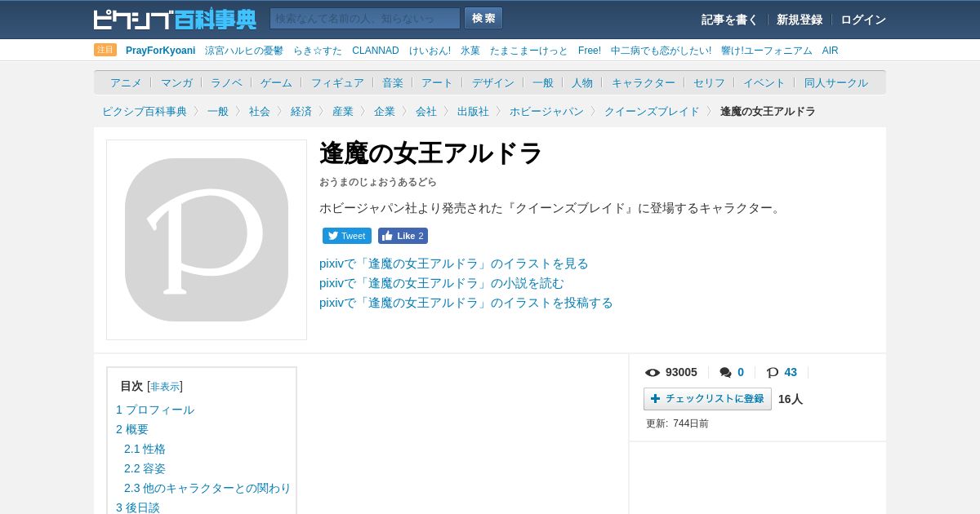Hit the Facebook Like button
The height and width of the screenshot is (514, 980).
(403, 236)
